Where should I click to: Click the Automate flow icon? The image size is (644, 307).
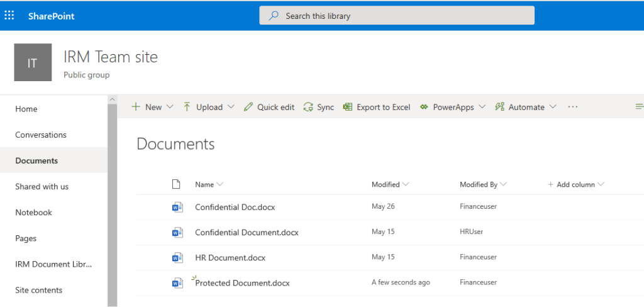(x=499, y=107)
